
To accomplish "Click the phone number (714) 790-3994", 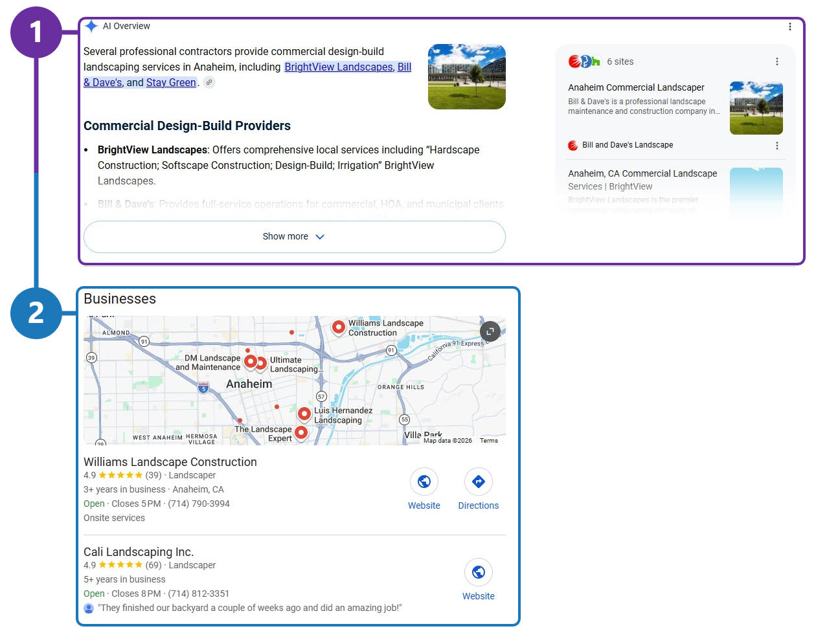I will [199, 504].
